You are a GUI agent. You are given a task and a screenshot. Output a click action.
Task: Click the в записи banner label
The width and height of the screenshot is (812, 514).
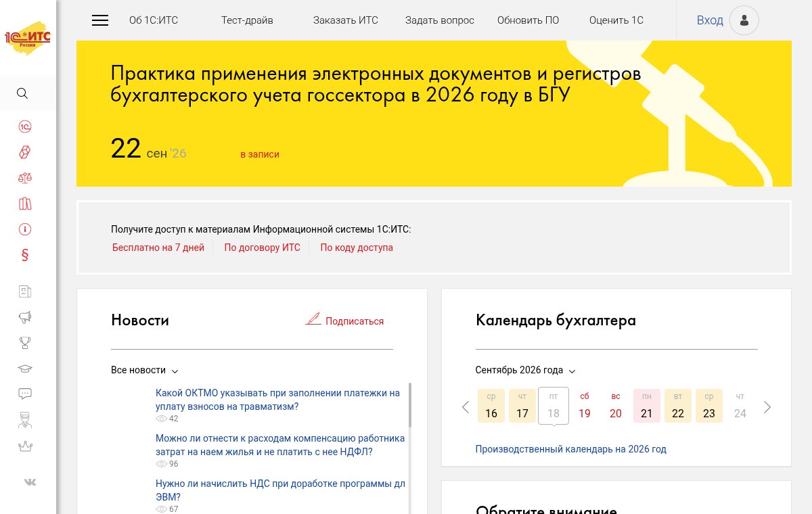tap(260, 154)
